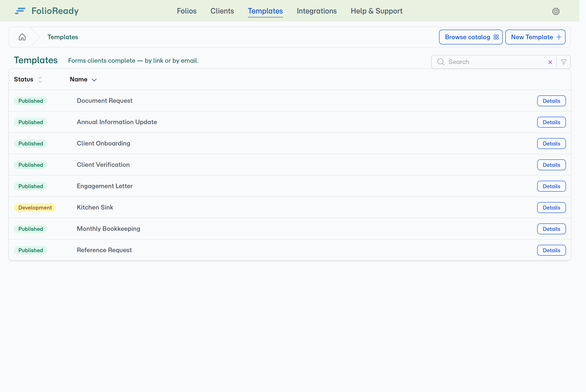Click the Published badge on Document Request
Image resolution: width=586 pixels, height=392 pixels.
(31, 101)
